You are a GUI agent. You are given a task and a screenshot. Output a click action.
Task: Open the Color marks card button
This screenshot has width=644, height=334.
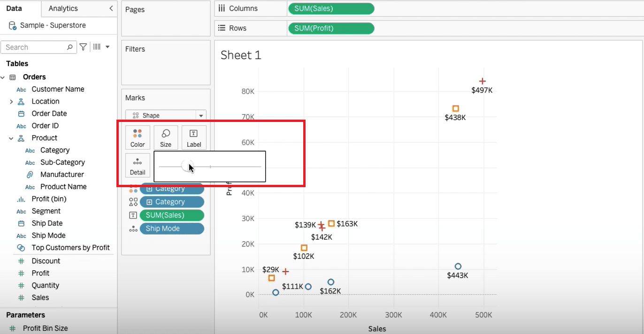pos(138,137)
